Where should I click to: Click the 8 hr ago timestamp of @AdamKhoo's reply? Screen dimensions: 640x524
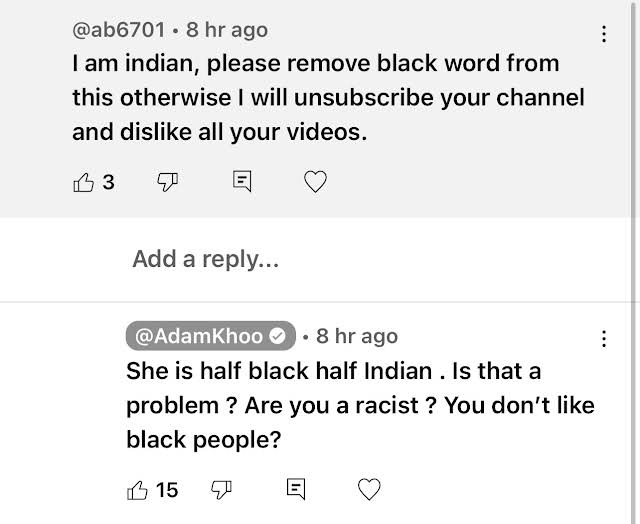pyautogui.click(x=357, y=336)
